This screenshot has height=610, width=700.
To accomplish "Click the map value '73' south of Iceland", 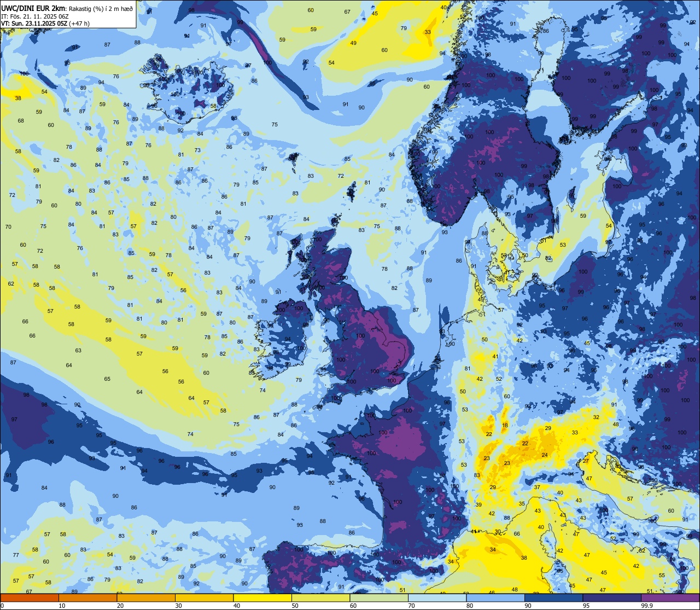I will pos(197,150).
